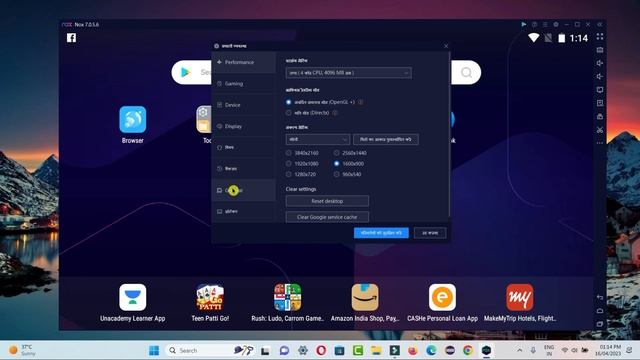This screenshot has width=640, height=360.
Task: Launch Rush: Ludo, Carrom Game app
Action: [x=288, y=298]
